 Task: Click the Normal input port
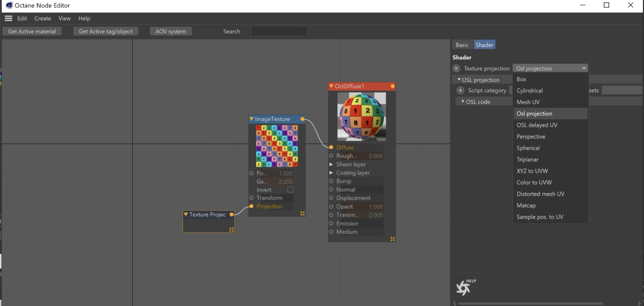pyautogui.click(x=331, y=190)
